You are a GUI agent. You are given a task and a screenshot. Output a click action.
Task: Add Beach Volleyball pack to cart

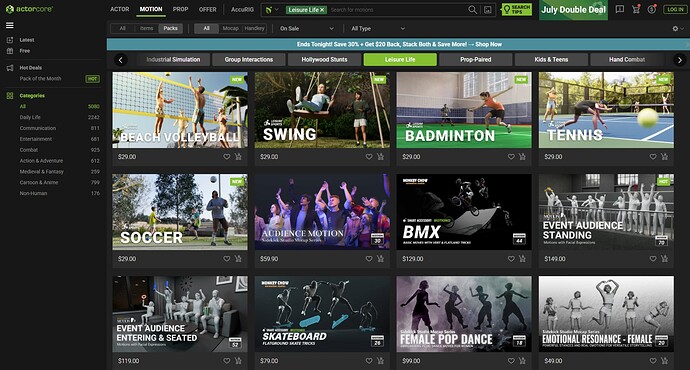pos(238,157)
